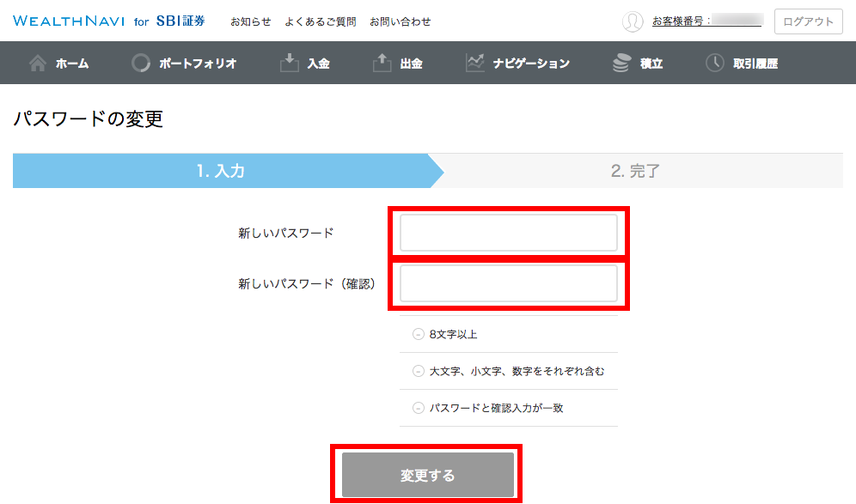
Task: Click the 8文字以上 requirement indicator
Action: click(x=419, y=335)
